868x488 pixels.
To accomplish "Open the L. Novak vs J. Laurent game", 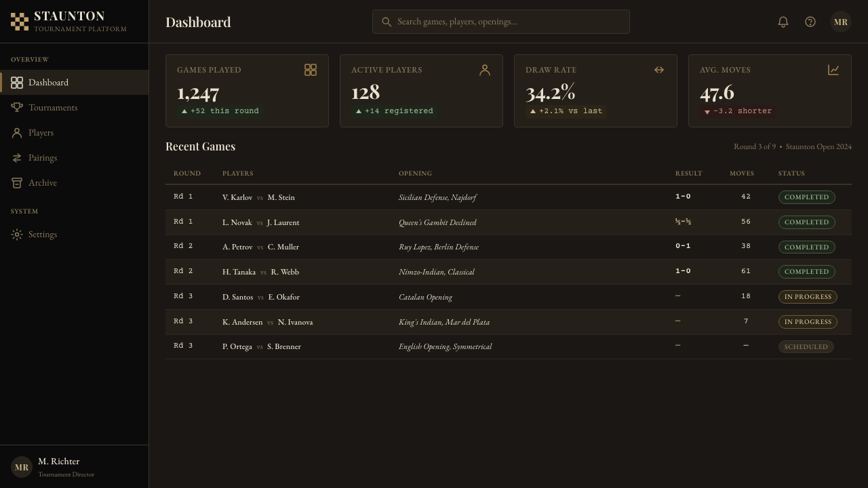I will click(509, 222).
